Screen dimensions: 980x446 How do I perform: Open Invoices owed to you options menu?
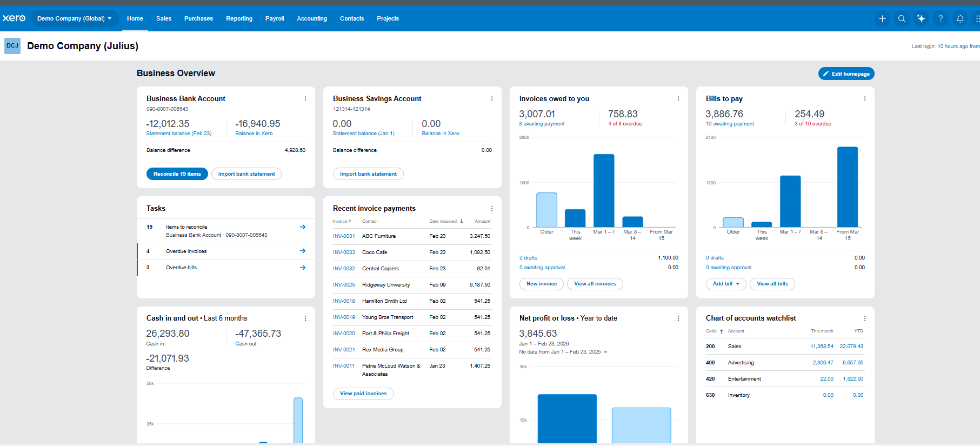[678, 99]
